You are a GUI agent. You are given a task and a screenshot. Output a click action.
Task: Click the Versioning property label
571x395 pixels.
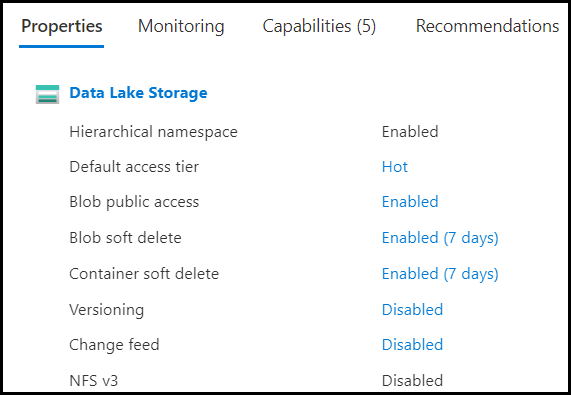107,310
